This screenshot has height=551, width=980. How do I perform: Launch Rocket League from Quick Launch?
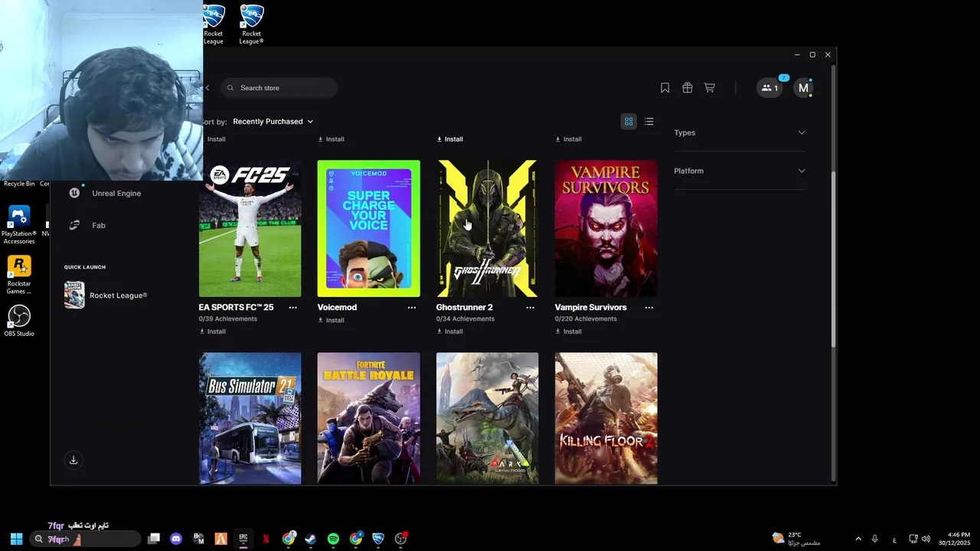click(x=106, y=295)
